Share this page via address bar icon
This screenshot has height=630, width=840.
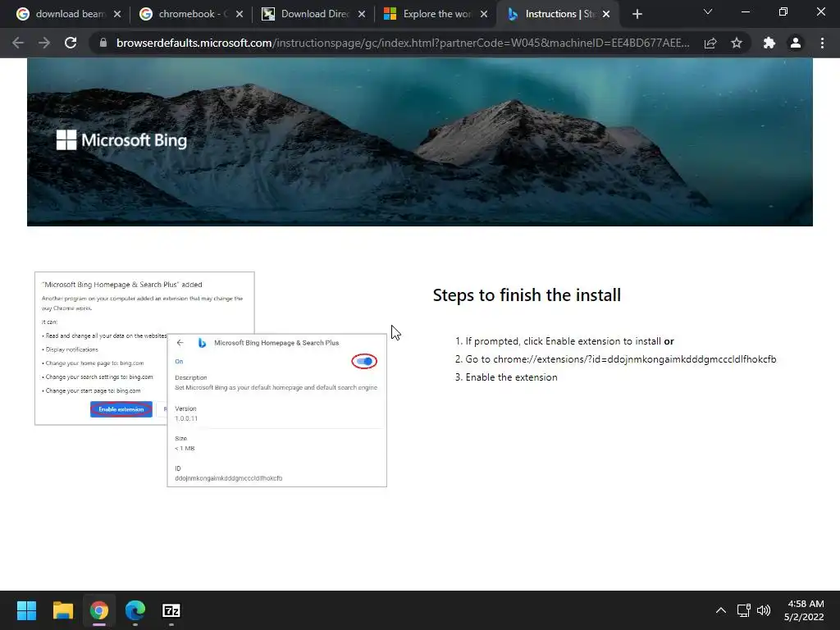[710, 43]
